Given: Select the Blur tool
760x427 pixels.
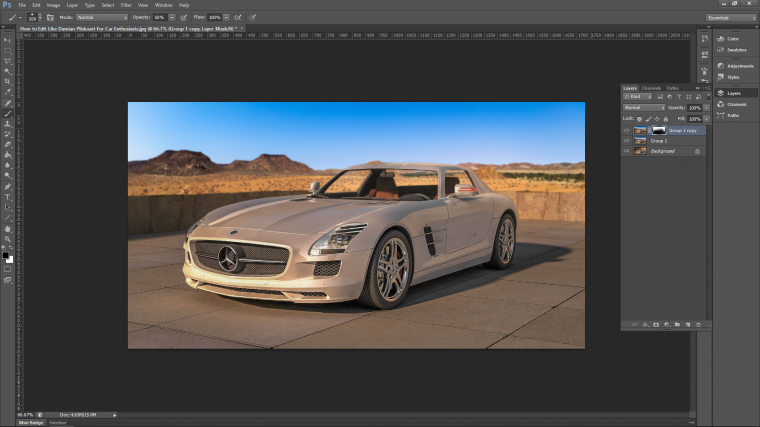Looking at the screenshot, I should pyautogui.click(x=7, y=165).
